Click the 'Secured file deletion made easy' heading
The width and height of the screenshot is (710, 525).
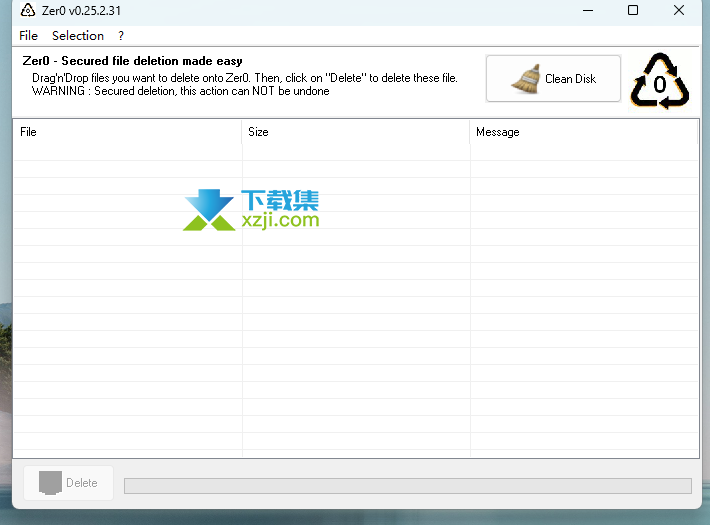click(132, 61)
